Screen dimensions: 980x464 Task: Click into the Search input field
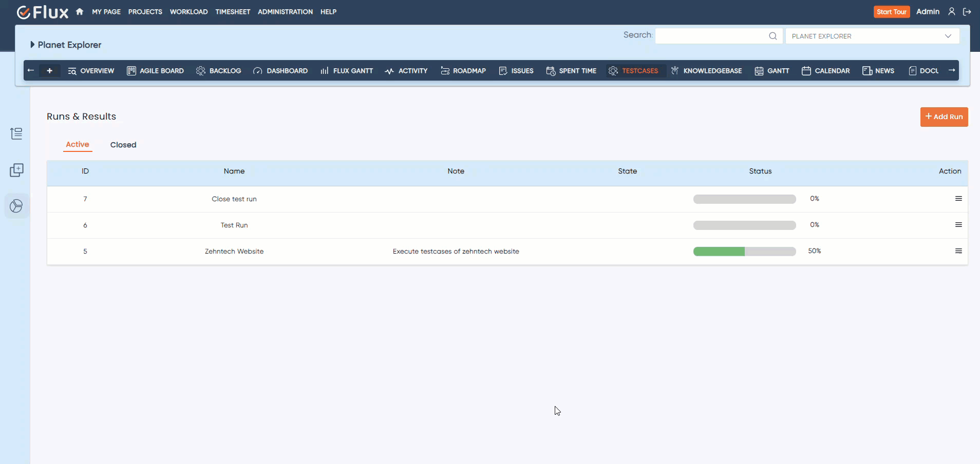(x=711, y=36)
